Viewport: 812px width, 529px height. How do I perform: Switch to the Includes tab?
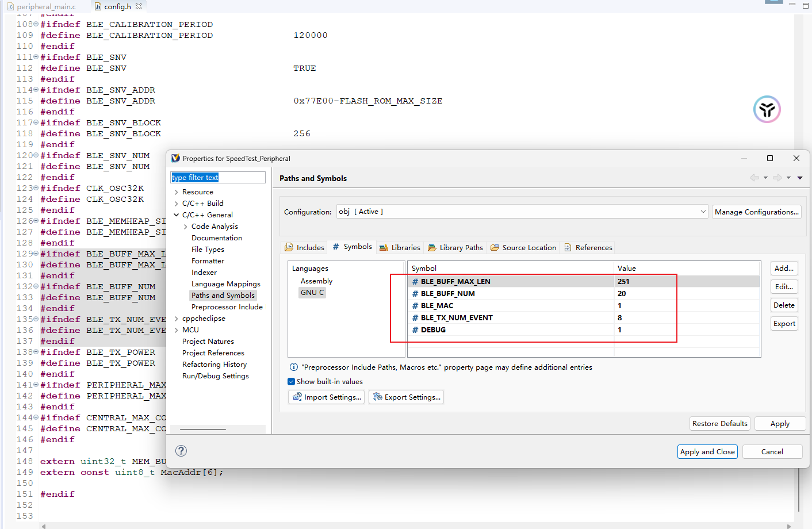pos(305,247)
